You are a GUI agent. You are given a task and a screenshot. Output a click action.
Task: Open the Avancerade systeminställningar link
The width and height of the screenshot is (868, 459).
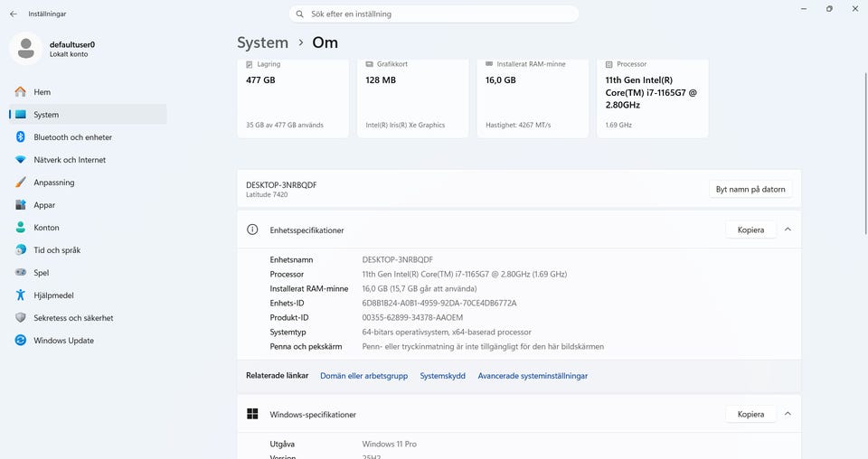[533, 376]
